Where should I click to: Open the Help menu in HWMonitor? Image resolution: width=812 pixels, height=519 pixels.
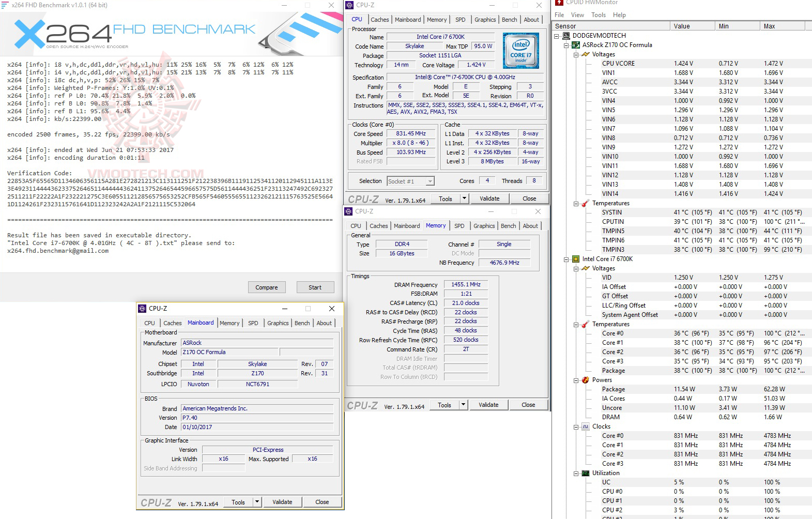tap(619, 15)
